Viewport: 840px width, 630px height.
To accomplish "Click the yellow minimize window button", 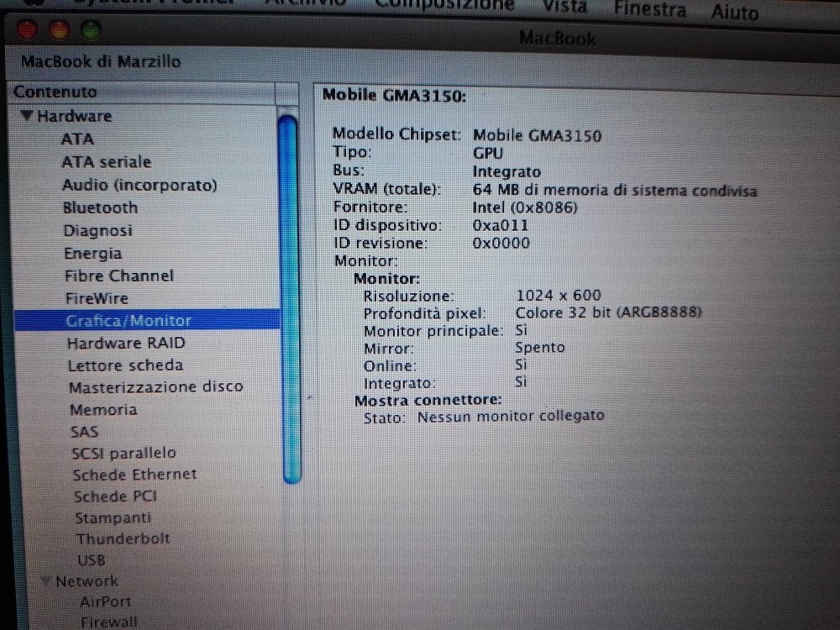I will pyautogui.click(x=59, y=29).
